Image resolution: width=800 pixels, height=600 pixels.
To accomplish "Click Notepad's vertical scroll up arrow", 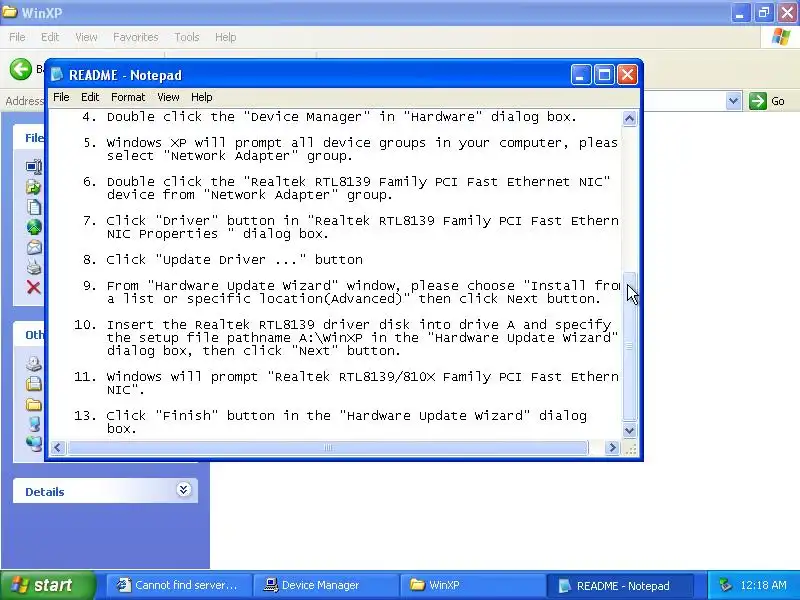I will click(630, 118).
